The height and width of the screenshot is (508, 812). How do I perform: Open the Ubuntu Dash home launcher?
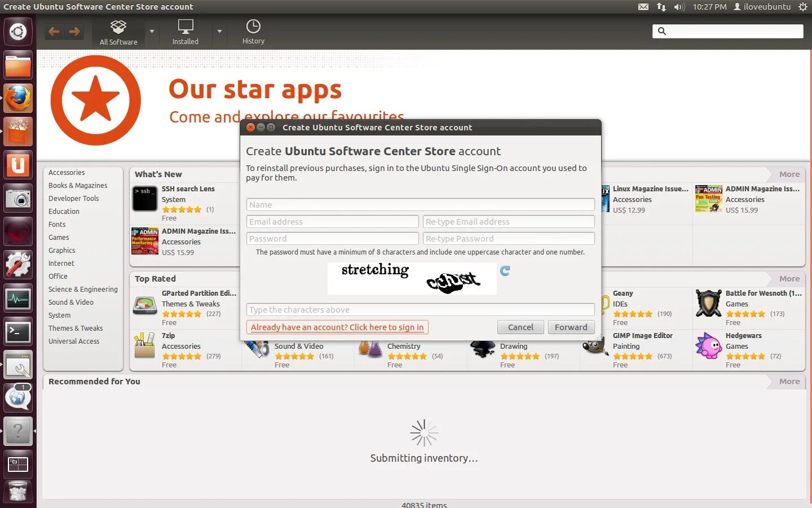18,32
